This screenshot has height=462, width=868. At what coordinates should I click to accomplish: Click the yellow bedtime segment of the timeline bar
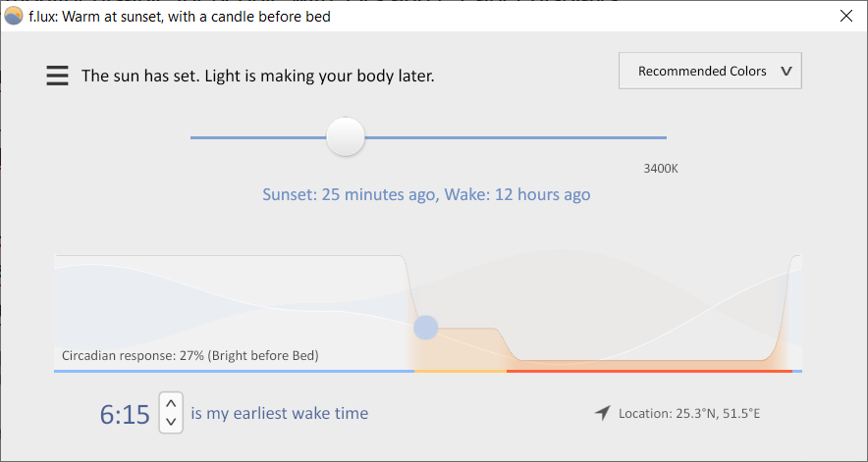click(x=460, y=371)
